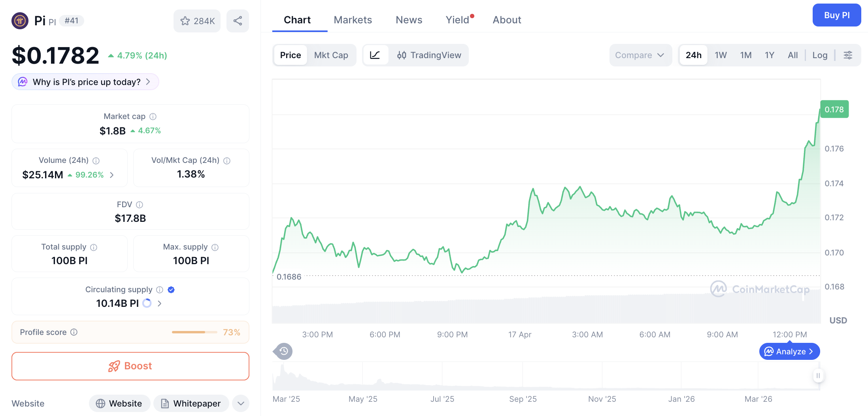Add Pi to watchlist via star icon

coord(185,21)
